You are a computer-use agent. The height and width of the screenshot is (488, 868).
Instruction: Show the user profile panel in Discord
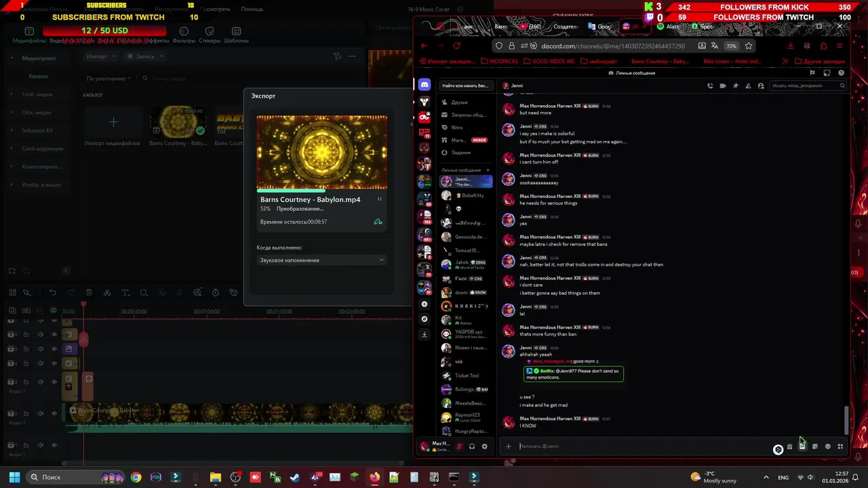tap(761, 86)
